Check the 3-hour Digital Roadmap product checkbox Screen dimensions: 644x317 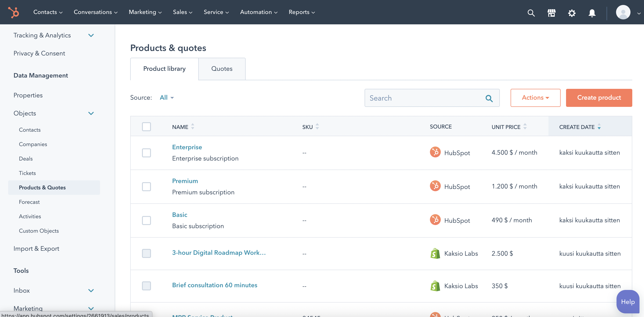coord(146,253)
